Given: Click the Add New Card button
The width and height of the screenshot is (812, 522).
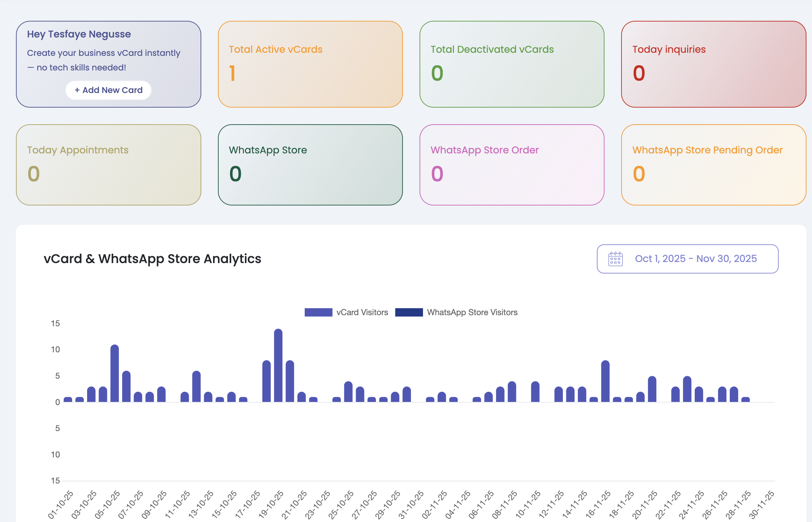Looking at the screenshot, I should pyautogui.click(x=109, y=90).
